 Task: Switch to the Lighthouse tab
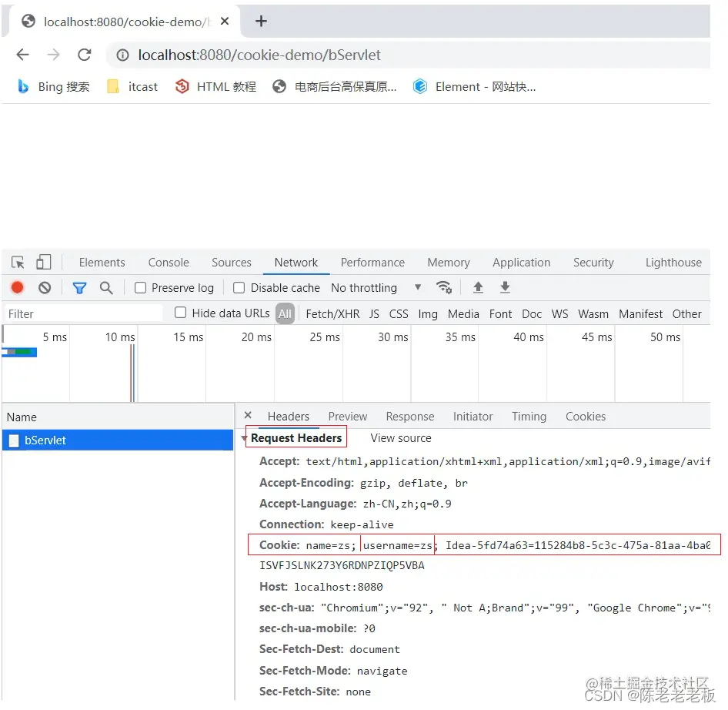(673, 263)
